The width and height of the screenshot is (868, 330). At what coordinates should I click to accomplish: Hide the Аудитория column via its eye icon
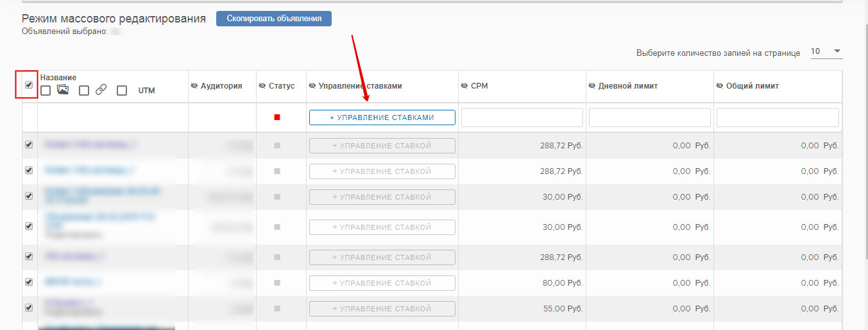tap(194, 86)
